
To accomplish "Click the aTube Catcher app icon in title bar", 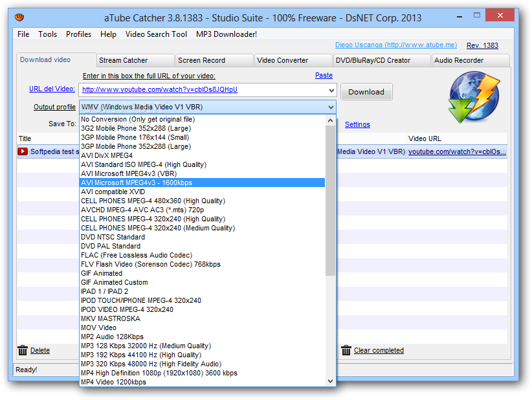I will tap(19, 17).
